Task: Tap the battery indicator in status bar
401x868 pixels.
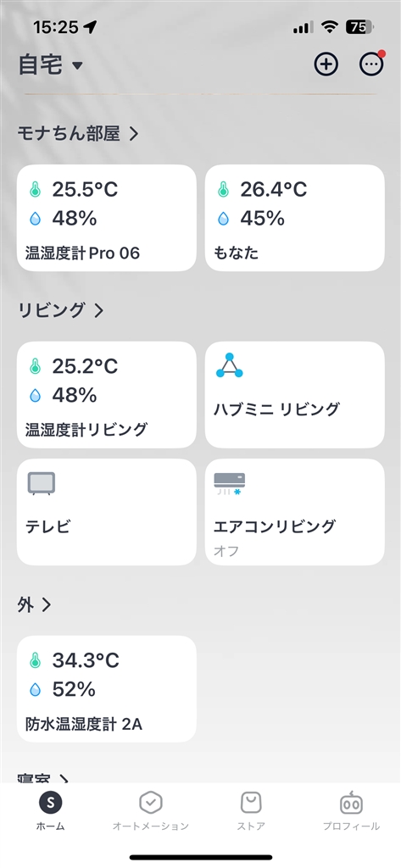Action: 359,26
